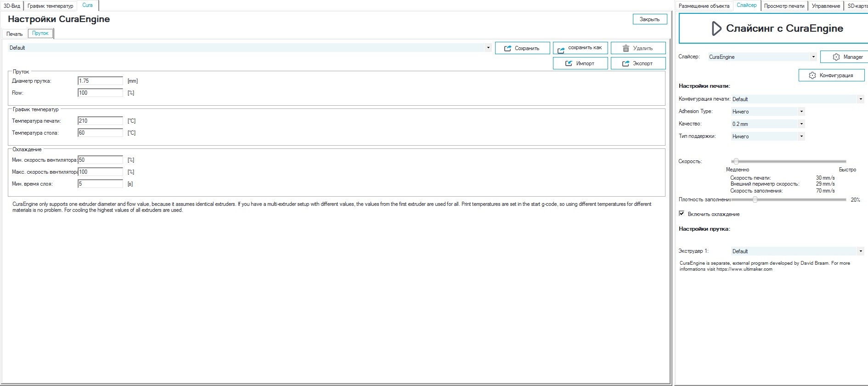Switch to the Печать settings tab
The height and width of the screenshot is (386, 868).
pyautogui.click(x=15, y=34)
